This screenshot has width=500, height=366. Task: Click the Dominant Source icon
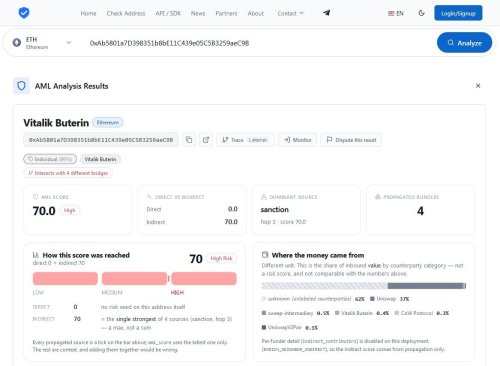pyautogui.click(x=264, y=197)
